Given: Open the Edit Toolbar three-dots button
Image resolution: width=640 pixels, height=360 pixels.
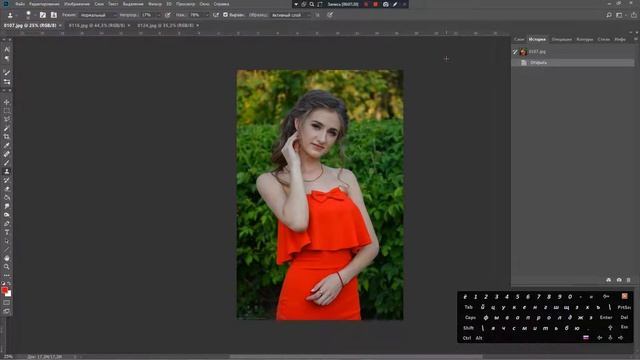Looking at the screenshot, I should point(7,276).
